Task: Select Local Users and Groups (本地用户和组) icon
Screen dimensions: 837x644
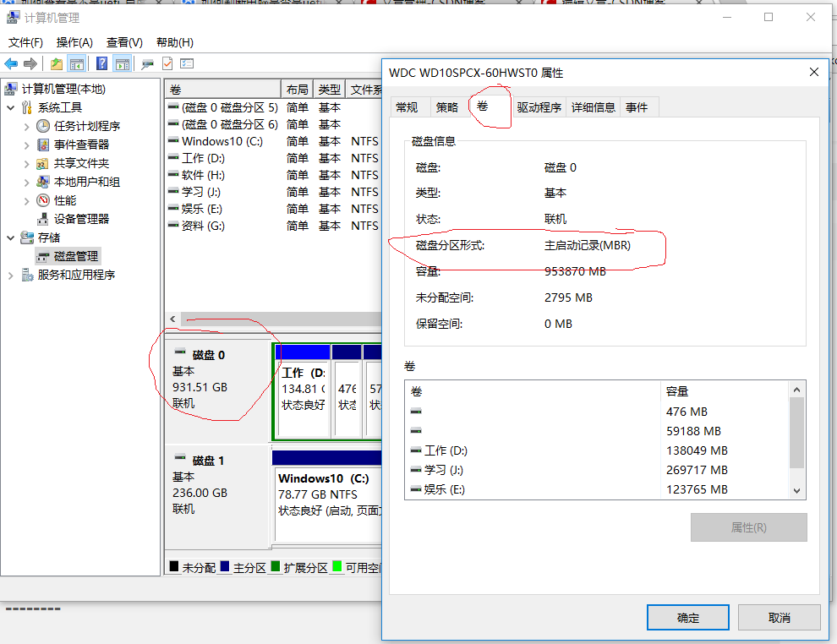Action: (x=43, y=182)
